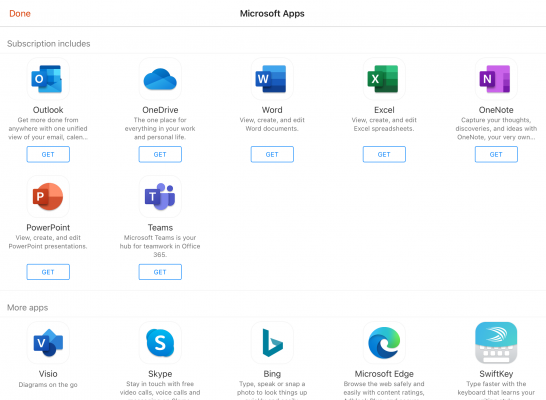Viewport: 546px width, 400px height.
Task: Click the Teams title text
Action: 160,228
